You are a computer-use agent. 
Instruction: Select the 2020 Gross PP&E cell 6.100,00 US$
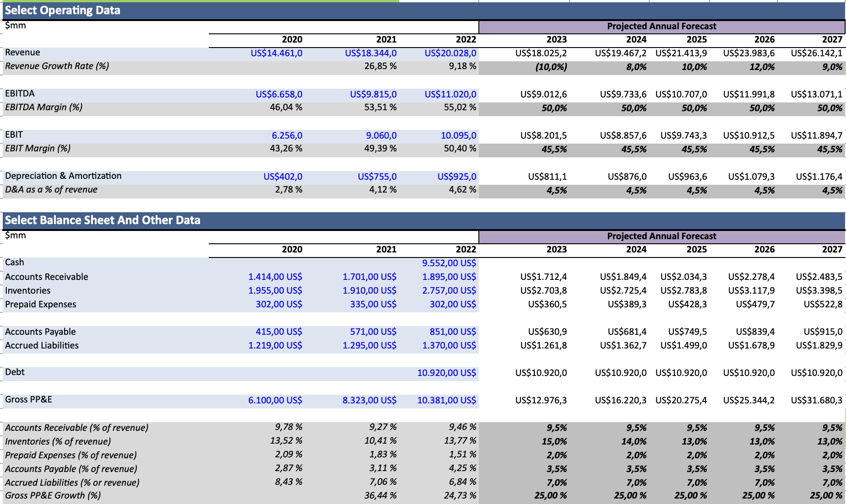click(x=275, y=400)
